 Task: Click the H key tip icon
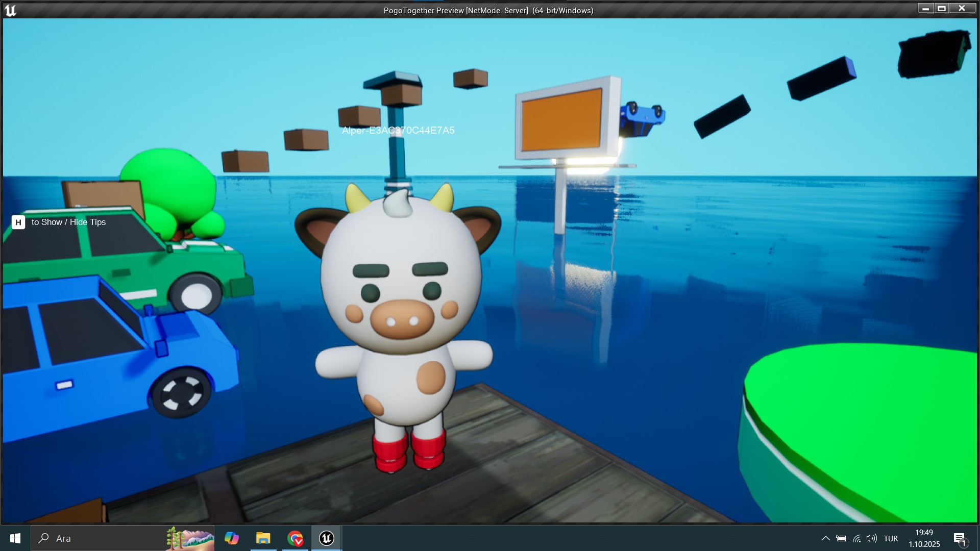coord(18,222)
